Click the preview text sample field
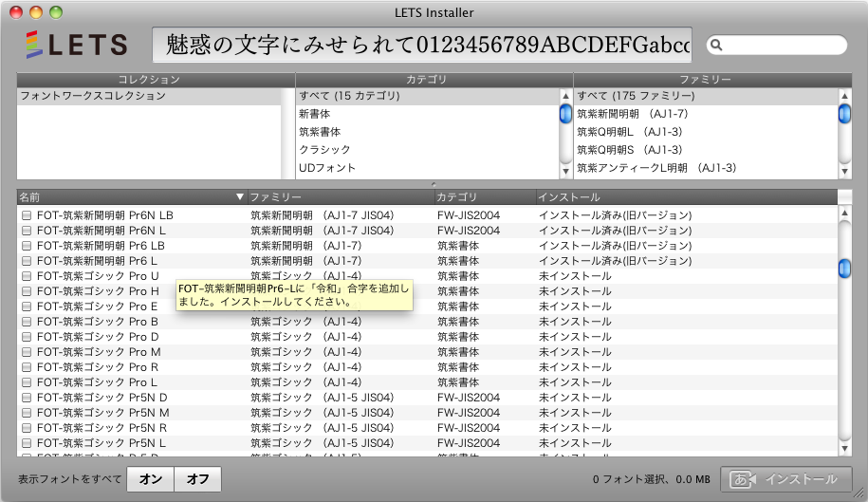The image size is (868, 502). click(x=422, y=45)
